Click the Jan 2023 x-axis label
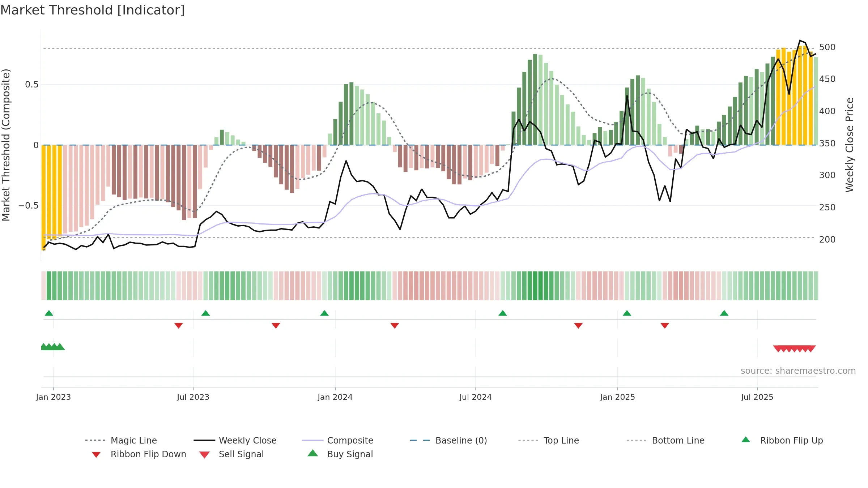 (x=54, y=397)
